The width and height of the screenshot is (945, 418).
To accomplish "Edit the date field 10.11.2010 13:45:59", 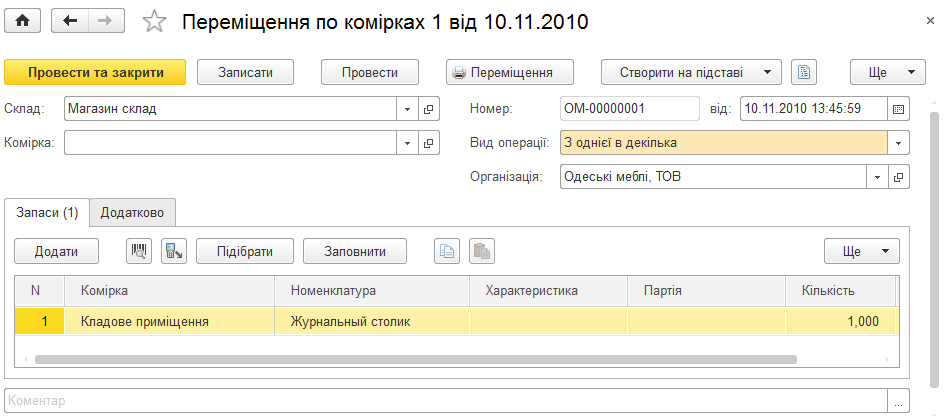I will 814,109.
